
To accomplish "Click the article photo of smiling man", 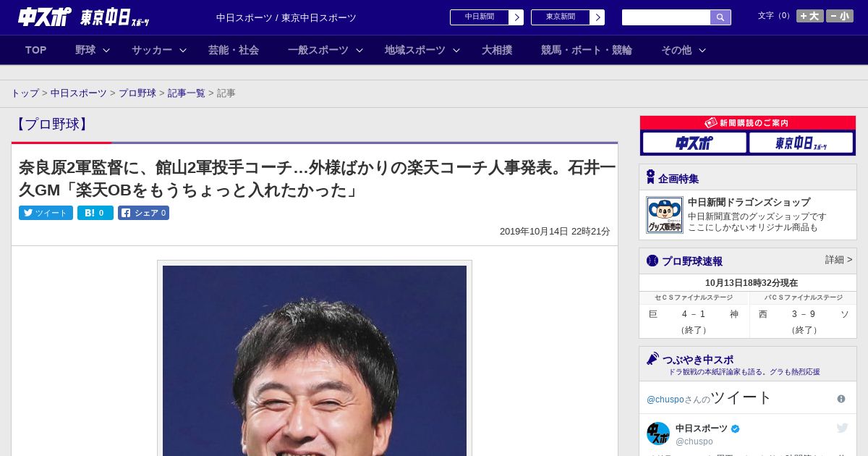I will 315,360.
